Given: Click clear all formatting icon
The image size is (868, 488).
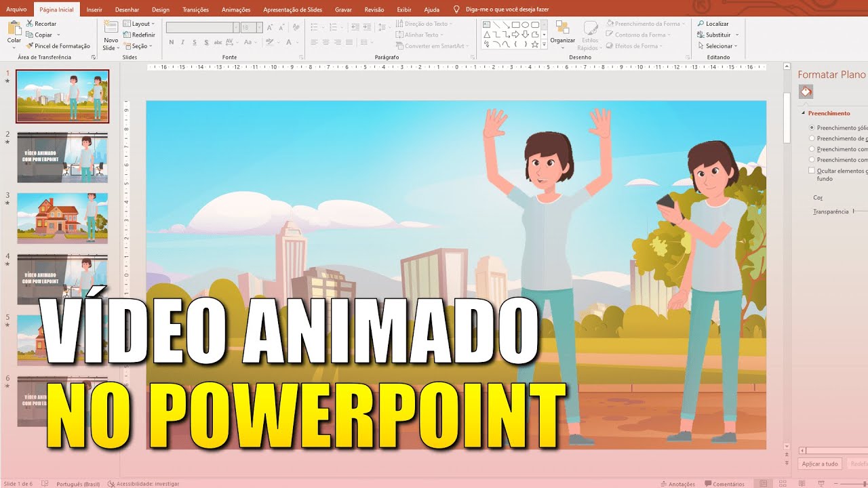Looking at the screenshot, I should point(297,28).
